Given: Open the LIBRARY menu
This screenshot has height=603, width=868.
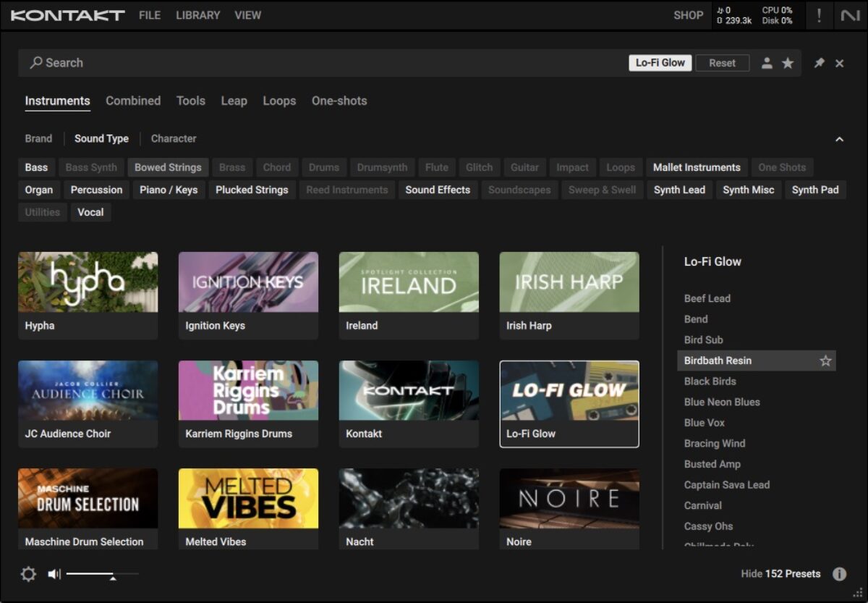Looking at the screenshot, I should click(x=197, y=15).
